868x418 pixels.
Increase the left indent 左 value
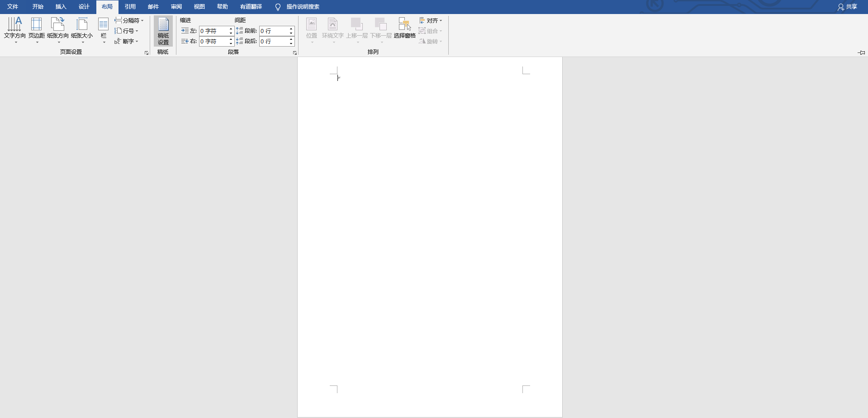[231, 29]
